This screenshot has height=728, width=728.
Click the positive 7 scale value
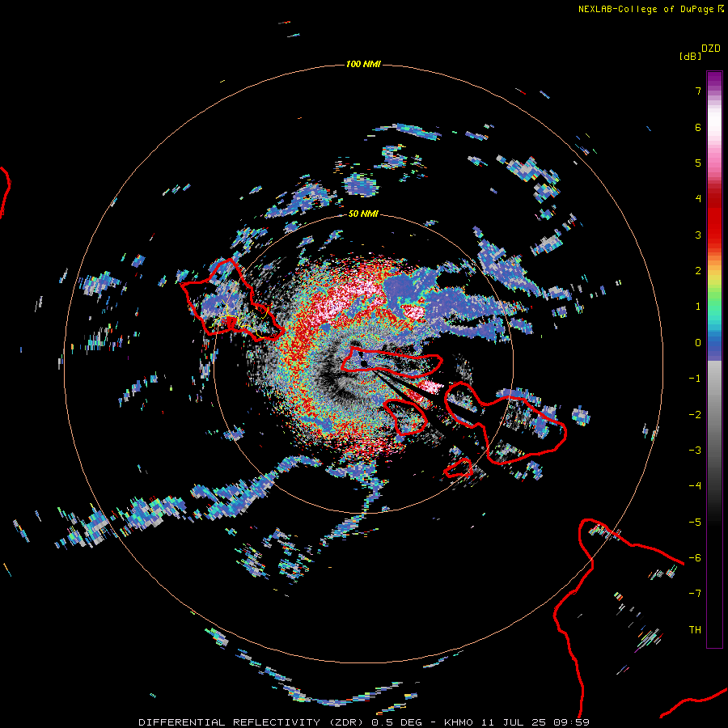pyautogui.click(x=698, y=91)
